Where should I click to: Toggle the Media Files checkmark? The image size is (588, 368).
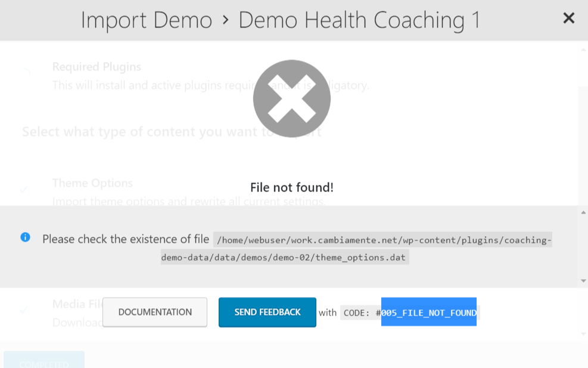(x=24, y=311)
